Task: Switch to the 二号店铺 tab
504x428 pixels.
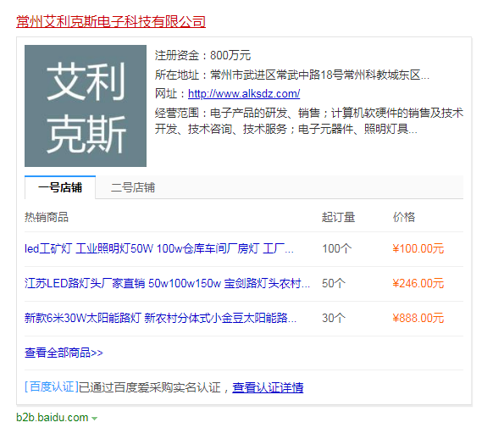Action: 133,187
